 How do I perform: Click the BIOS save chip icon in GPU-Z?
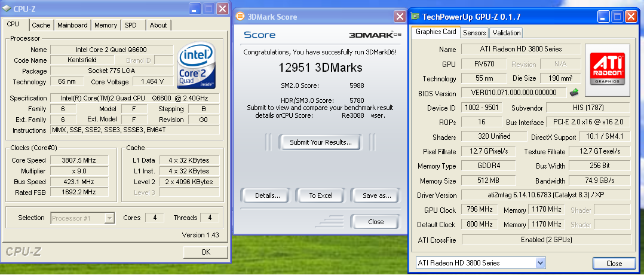click(x=574, y=93)
